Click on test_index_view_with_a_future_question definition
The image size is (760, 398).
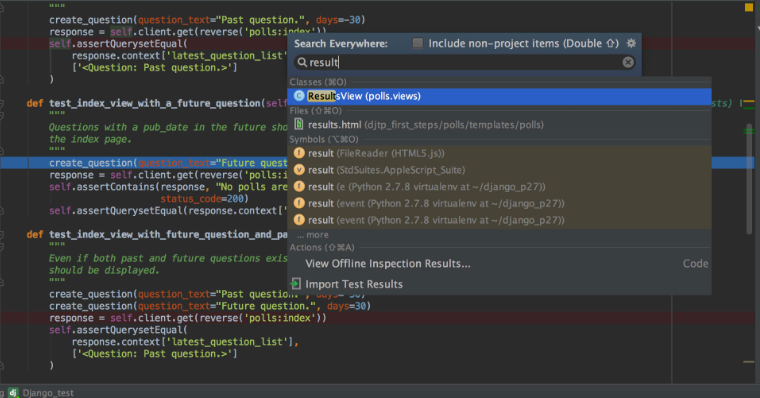tap(155, 103)
